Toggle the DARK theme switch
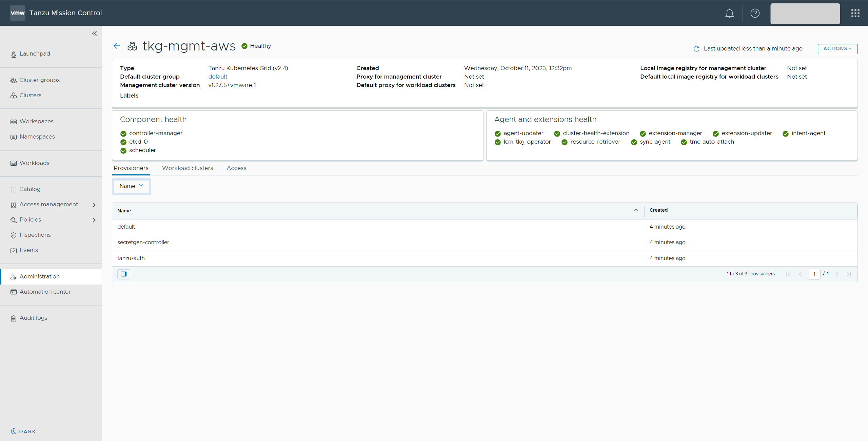Image resolution: width=868 pixels, height=441 pixels. (x=23, y=431)
